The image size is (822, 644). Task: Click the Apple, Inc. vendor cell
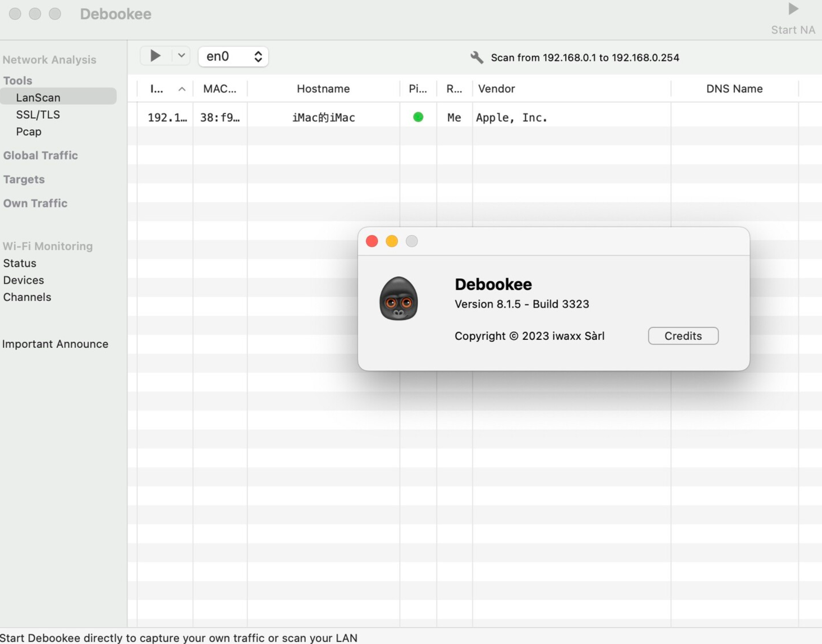point(512,117)
